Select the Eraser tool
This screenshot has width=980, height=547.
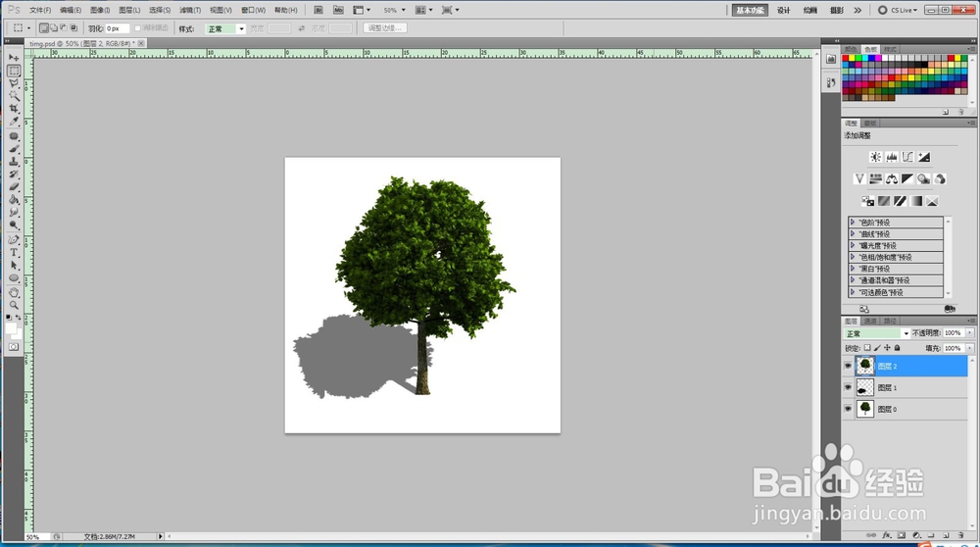(14, 187)
